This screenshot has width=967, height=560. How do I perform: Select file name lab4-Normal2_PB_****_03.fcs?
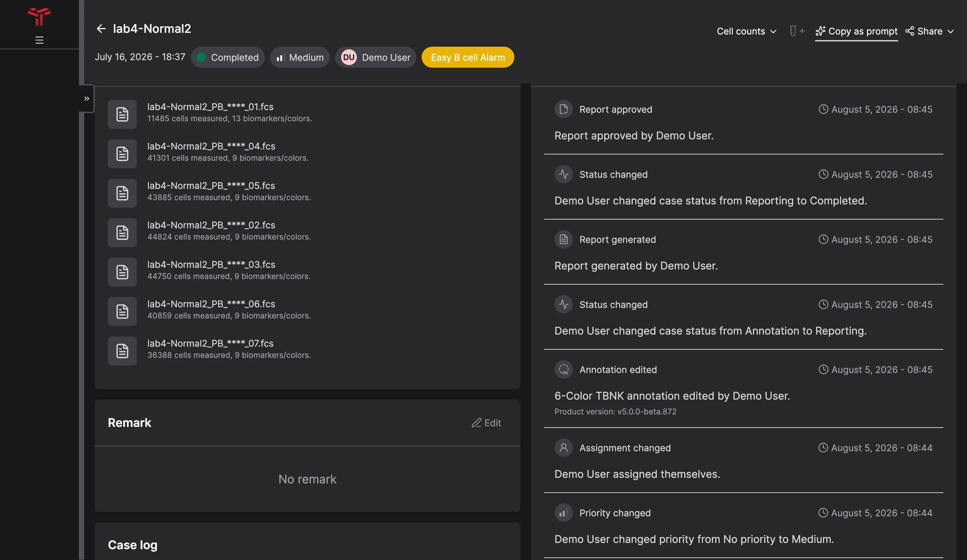pos(211,265)
